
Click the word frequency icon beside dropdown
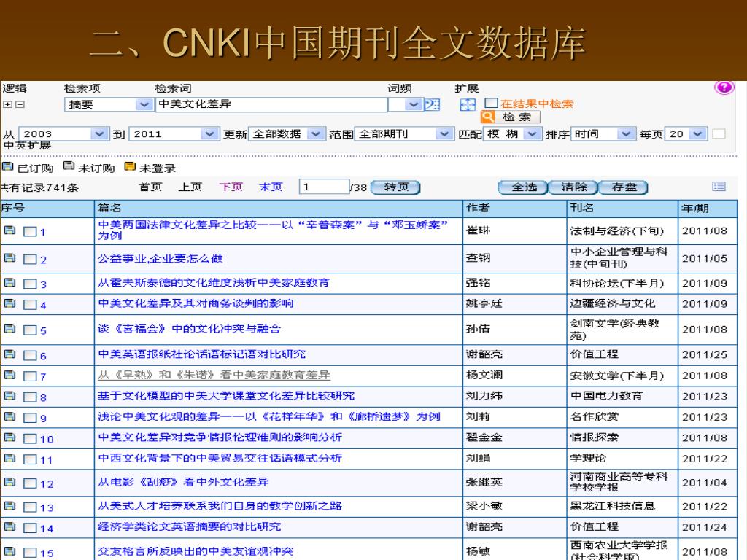click(x=432, y=104)
